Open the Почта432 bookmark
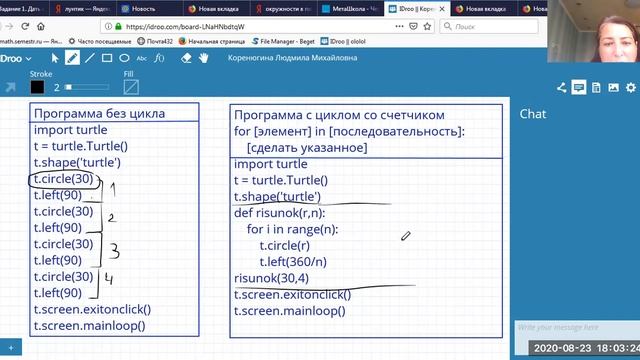This screenshot has width=640, height=360. 155,41
